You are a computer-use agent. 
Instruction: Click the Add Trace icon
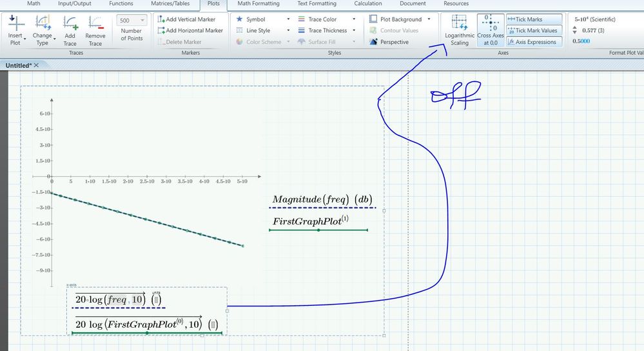tap(70, 23)
